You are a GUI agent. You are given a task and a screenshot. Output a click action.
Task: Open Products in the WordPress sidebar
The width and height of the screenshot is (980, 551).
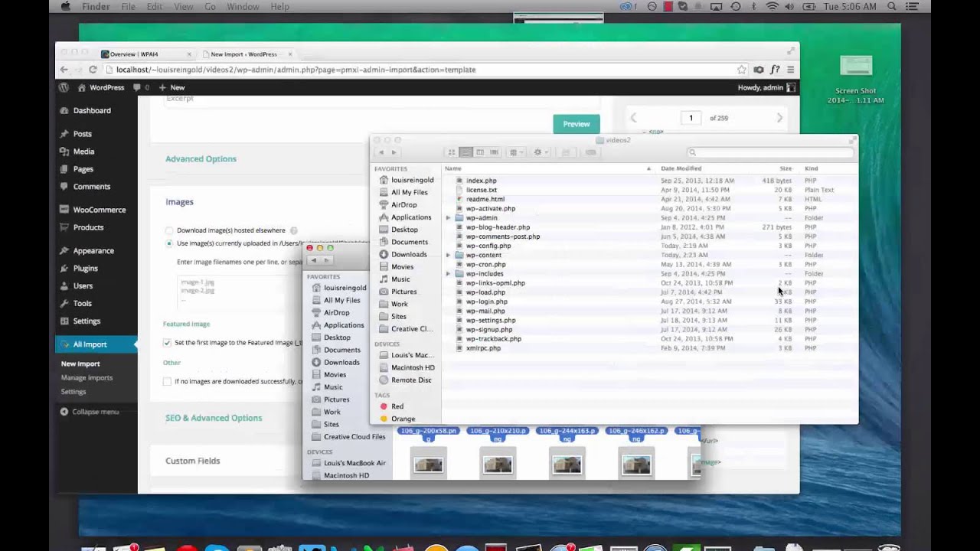(x=88, y=227)
